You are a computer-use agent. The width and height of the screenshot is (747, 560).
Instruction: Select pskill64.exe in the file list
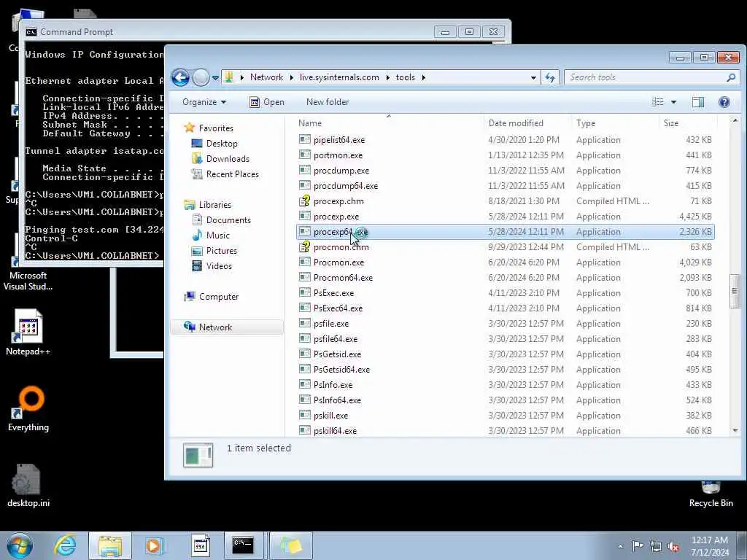pos(506,430)
